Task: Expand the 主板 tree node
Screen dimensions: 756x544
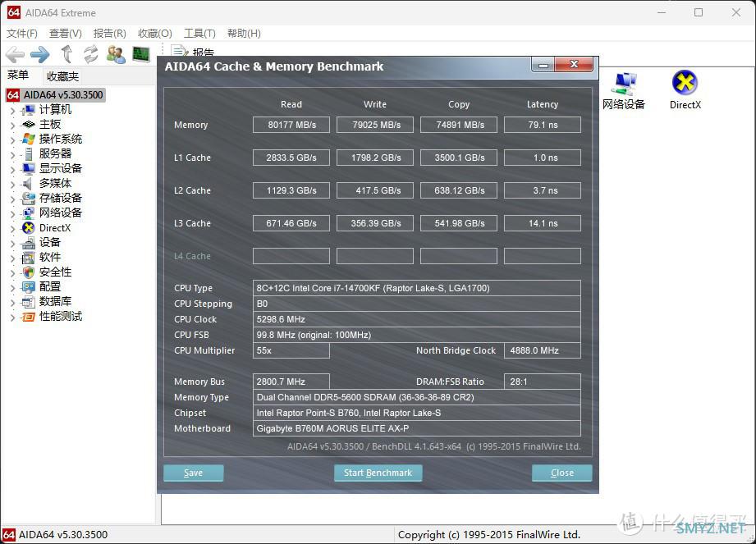Action: click(x=12, y=126)
